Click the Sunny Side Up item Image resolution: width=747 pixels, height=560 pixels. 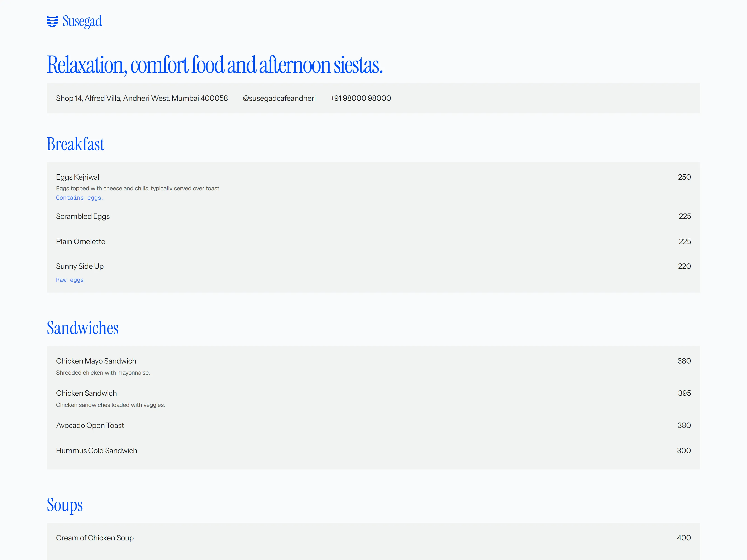coord(80,266)
